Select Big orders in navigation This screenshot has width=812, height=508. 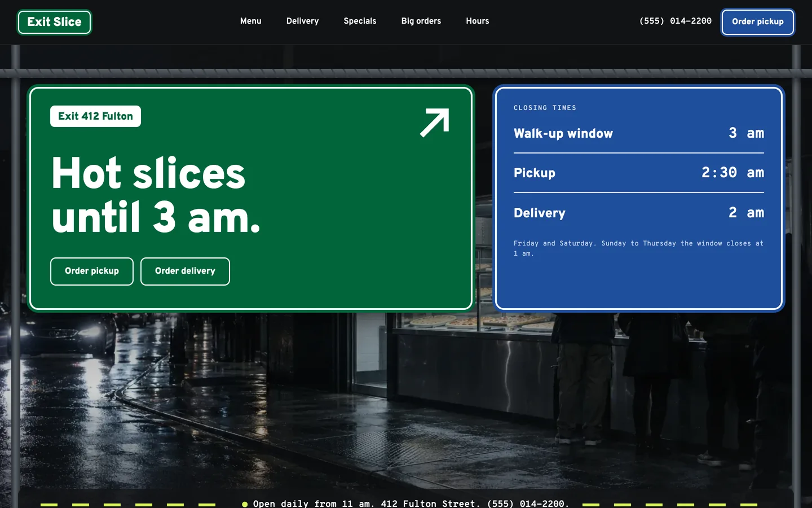[421, 21]
